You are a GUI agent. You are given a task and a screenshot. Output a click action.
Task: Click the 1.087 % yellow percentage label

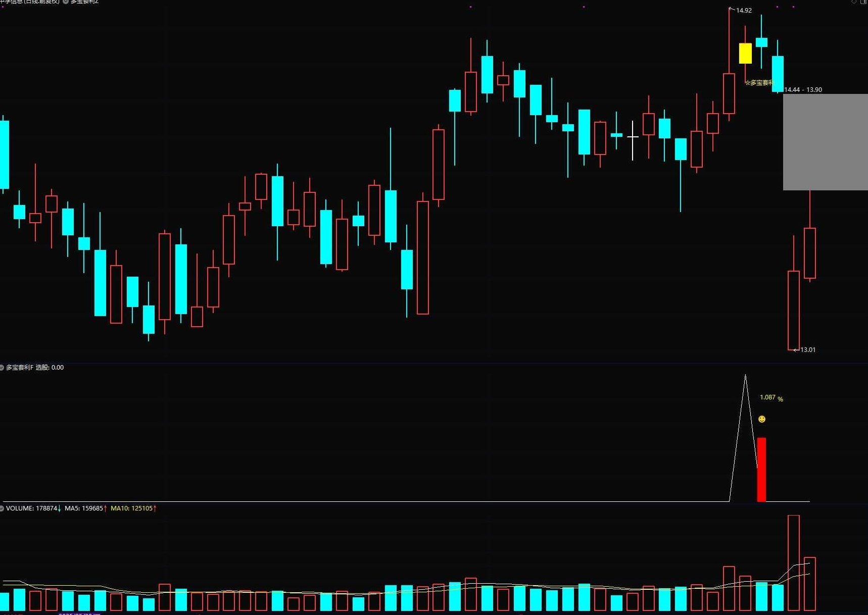tap(771, 398)
